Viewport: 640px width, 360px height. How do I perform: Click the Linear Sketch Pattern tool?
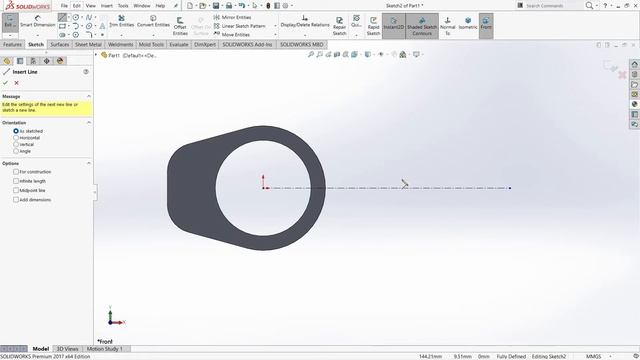pyautogui.click(x=240, y=26)
